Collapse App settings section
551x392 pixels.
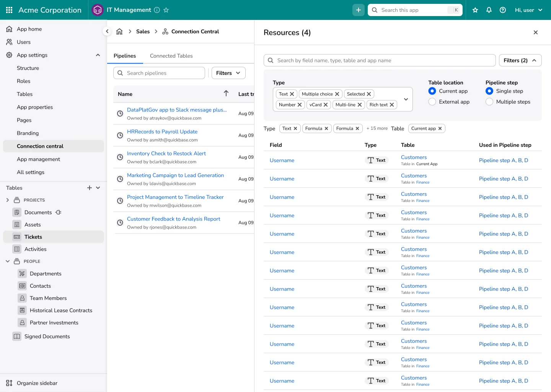tap(98, 55)
